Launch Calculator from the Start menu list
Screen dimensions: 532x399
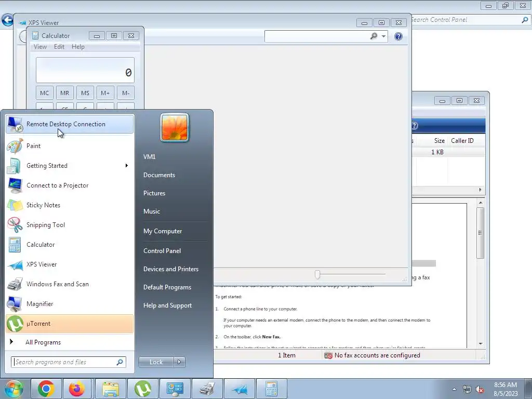tap(70, 245)
